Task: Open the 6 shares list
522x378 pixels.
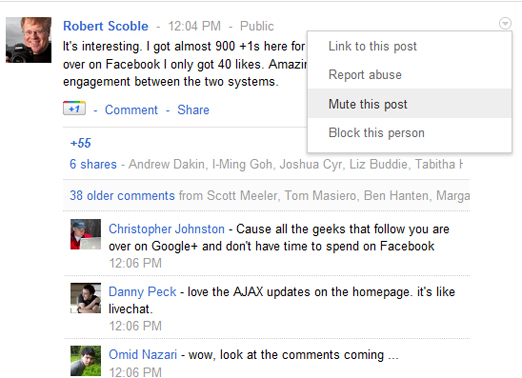Action: click(93, 164)
